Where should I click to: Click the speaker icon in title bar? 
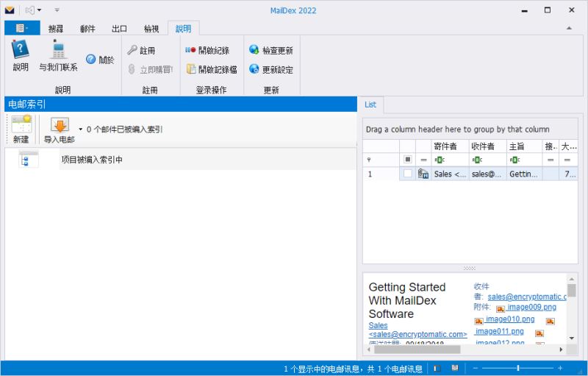tap(29, 10)
